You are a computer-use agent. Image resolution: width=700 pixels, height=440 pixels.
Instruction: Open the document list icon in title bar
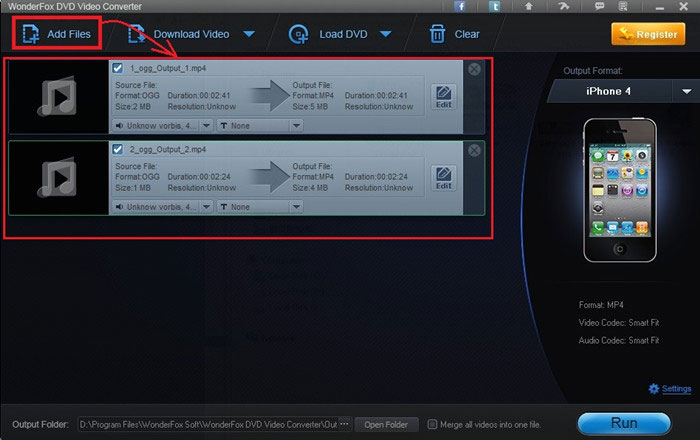pyautogui.click(x=623, y=6)
